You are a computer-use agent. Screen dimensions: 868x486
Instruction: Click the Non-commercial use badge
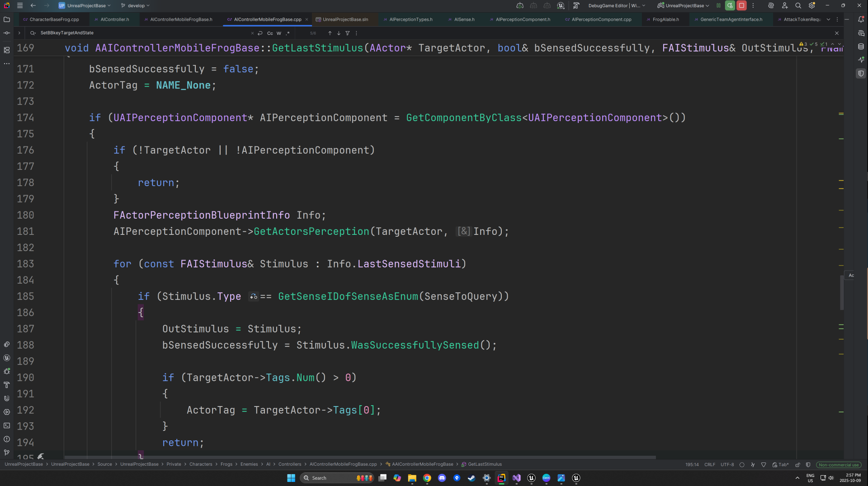(x=838, y=465)
